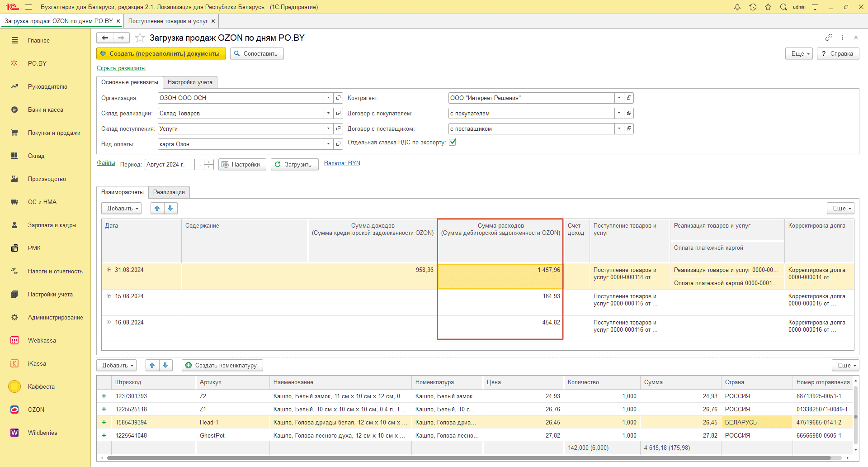868x467 pixels.
Task: Click Создать (перезаполнить) документы button
Action: pyautogui.click(x=161, y=53)
